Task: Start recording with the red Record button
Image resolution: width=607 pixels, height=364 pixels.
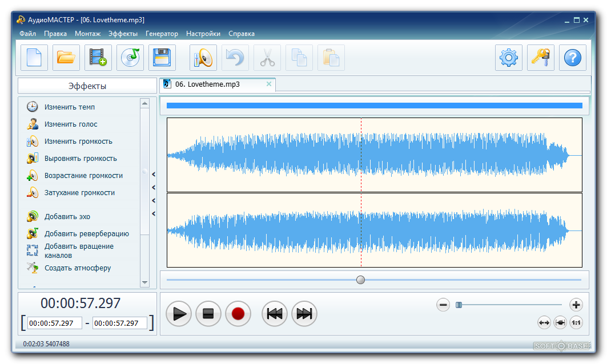Action: point(238,314)
